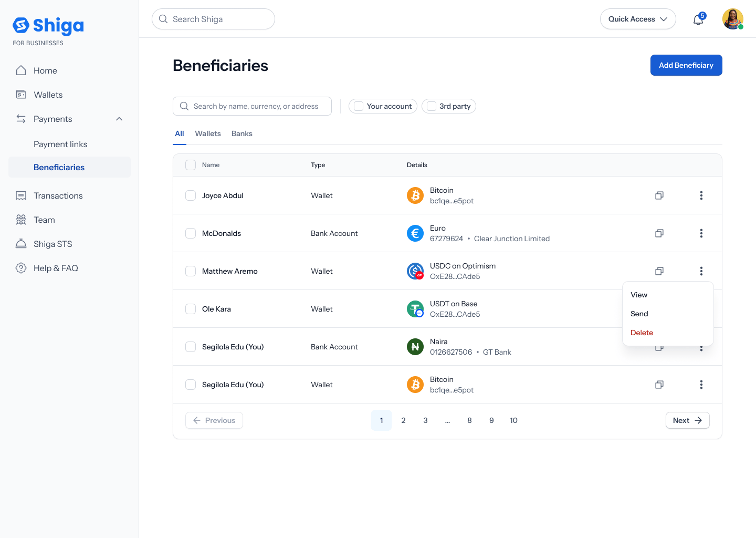Copy Matthew Aremo's USDC address

tap(659, 271)
